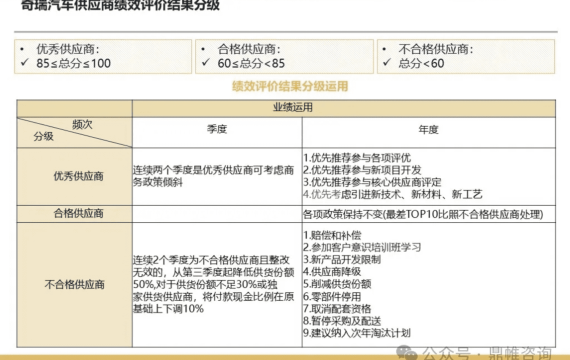Select the 合格供应商 score box
This screenshot has width=570, height=360.
pyautogui.click(x=284, y=56)
